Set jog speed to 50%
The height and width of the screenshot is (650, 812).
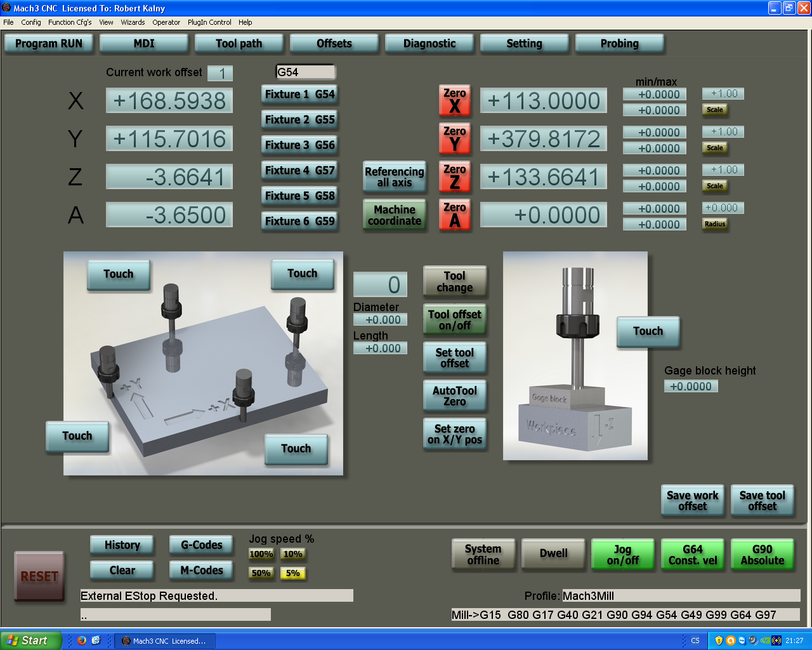click(261, 573)
